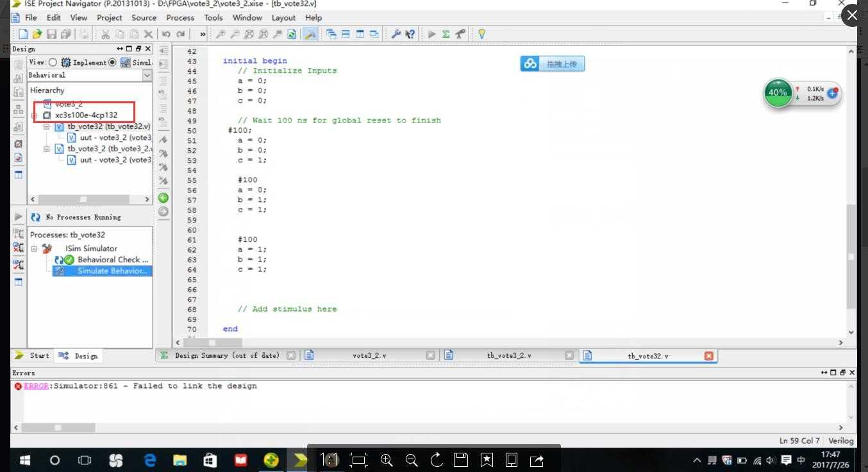Image resolution: width=868 pixels, height=472 pixels.
Task: Open the Help menu
Action: tap(313, 17)
